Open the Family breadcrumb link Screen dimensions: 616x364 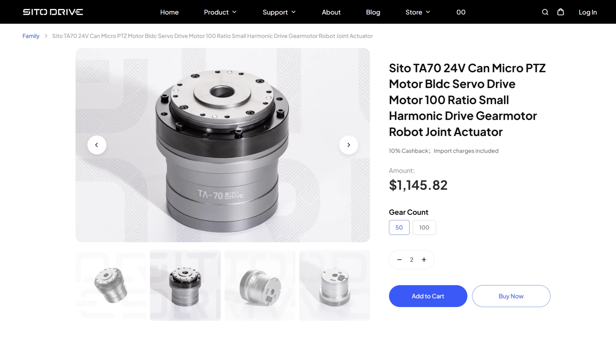coord(31,36)
